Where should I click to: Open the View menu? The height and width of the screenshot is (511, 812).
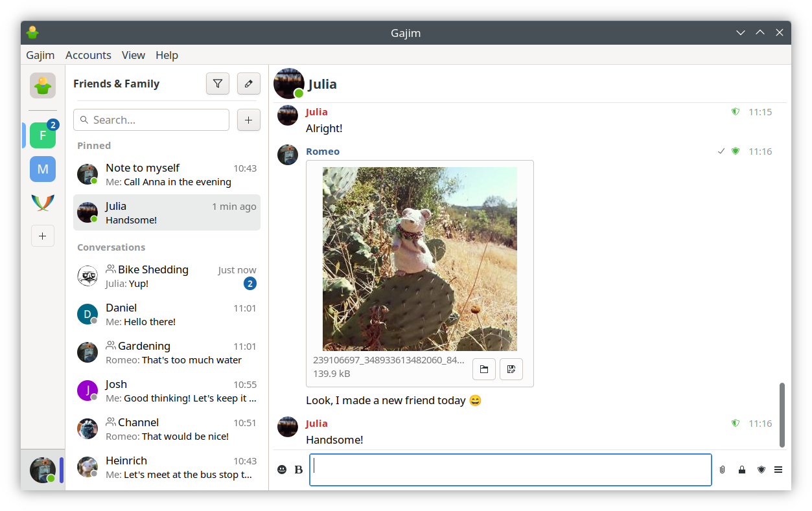[133, 55]
